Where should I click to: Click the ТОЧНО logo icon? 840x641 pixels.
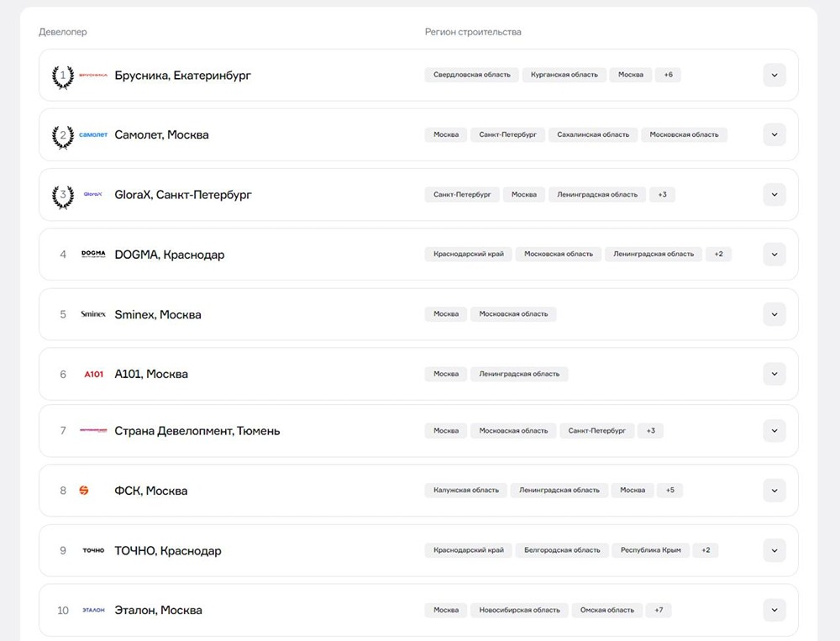click(x=92, y=550)
